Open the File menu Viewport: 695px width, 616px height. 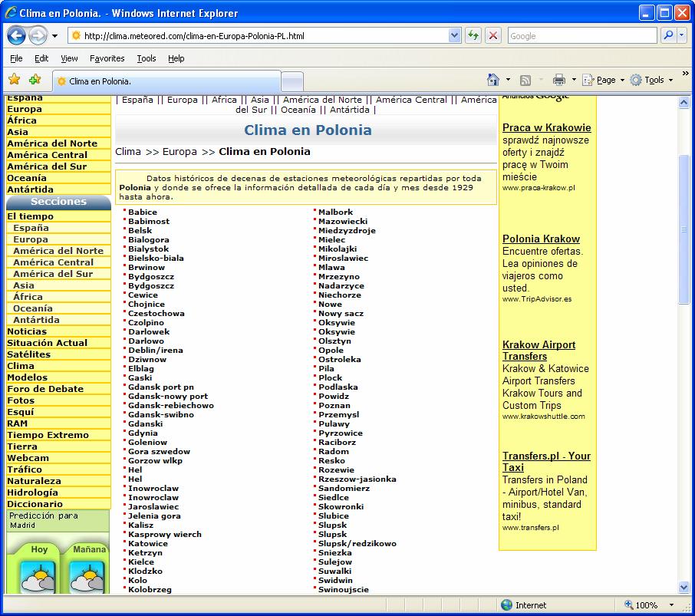pos(16,58)
